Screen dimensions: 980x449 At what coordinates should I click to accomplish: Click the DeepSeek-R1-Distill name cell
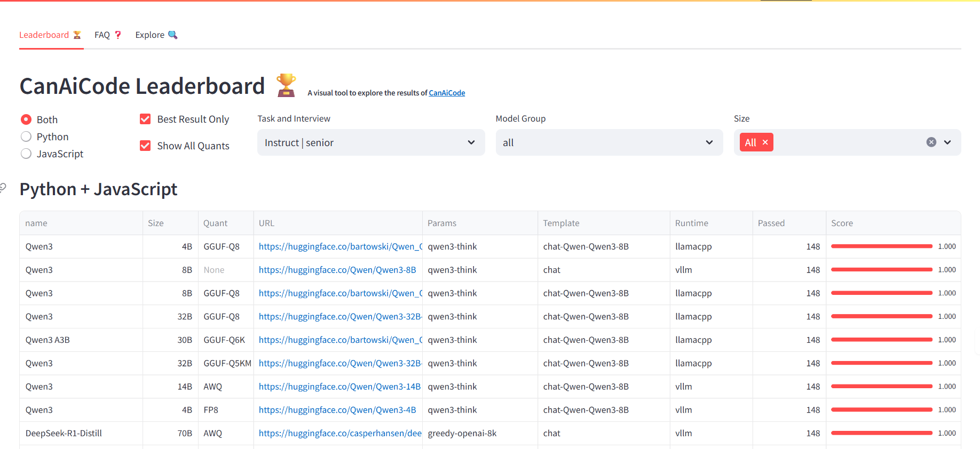81,434
